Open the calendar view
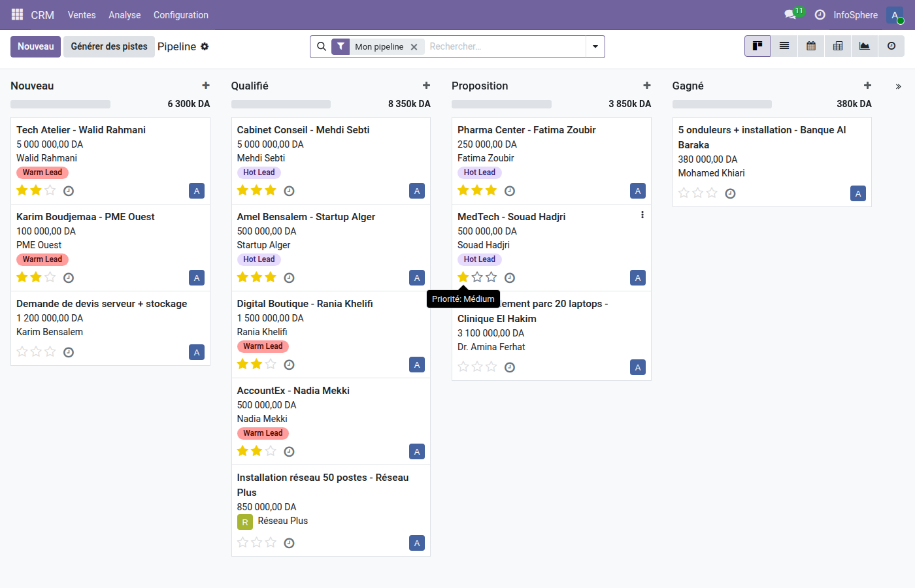 [x=810, y=46]
